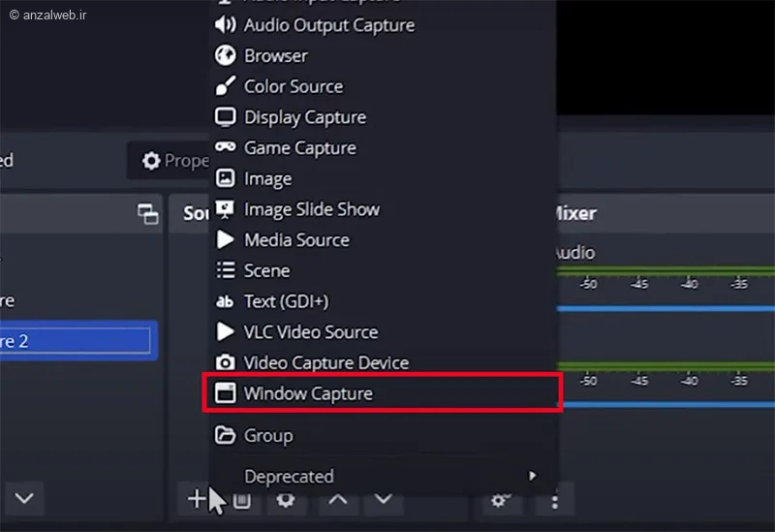Select Window Capture from the source menu

pyautogui.click(x=308, y=393)
